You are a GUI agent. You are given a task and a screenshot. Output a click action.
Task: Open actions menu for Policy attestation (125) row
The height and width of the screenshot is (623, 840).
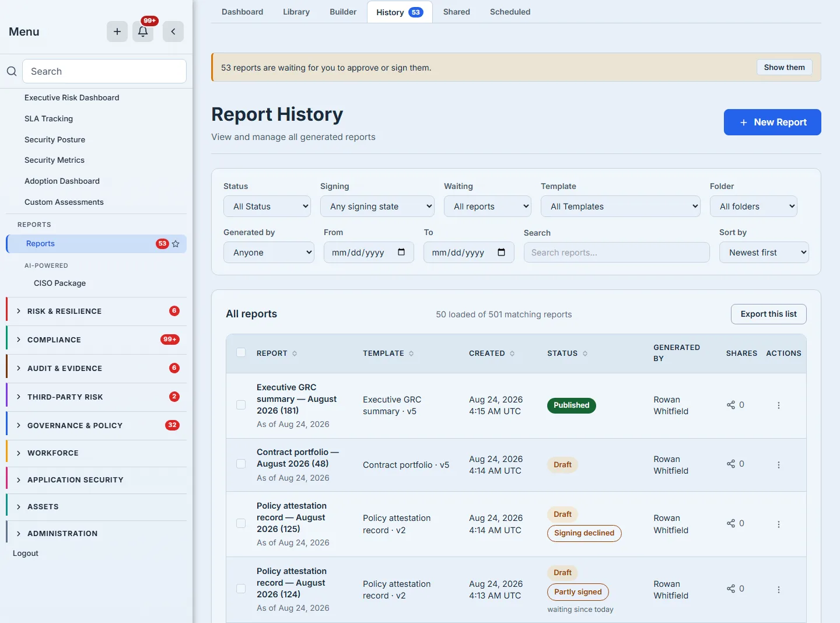[779, 524]
